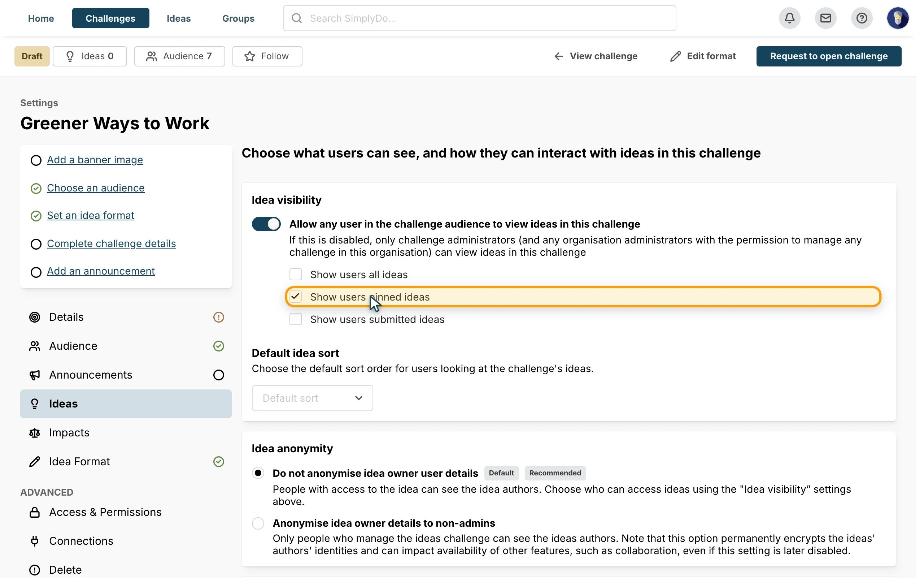This screenshot has width=924, height=578.
Task: Open Delete in the advanced sidebar
Action: tap(126, 570)
